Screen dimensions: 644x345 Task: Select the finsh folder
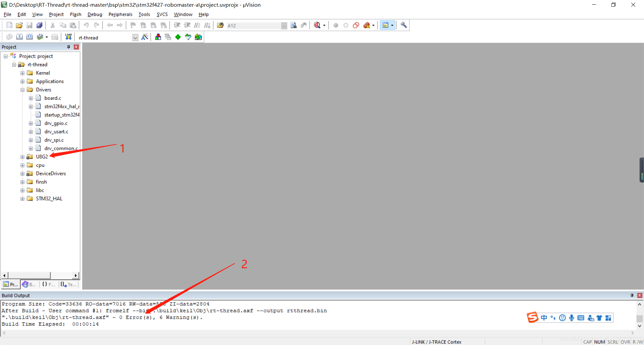tap(41, 182)
